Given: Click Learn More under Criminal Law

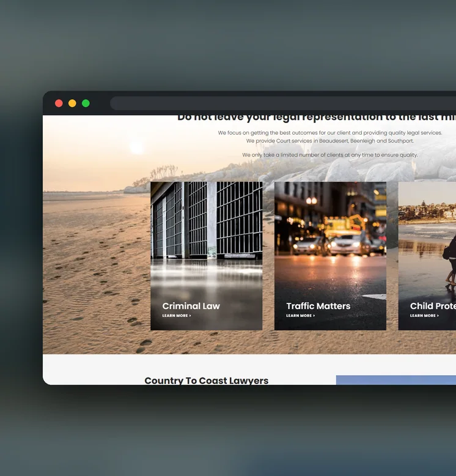Looking at the screenshot, I should (177, 316).
